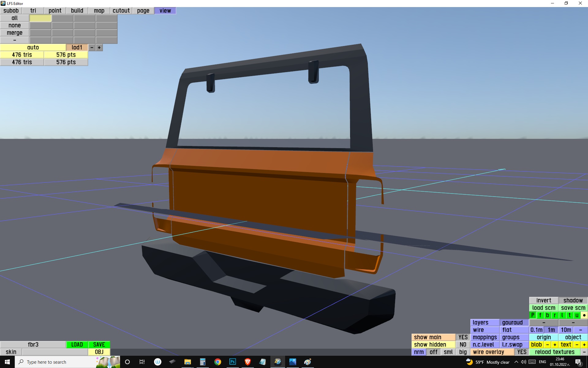Select the yellow highlighted subobject slot

click(40, 18)
